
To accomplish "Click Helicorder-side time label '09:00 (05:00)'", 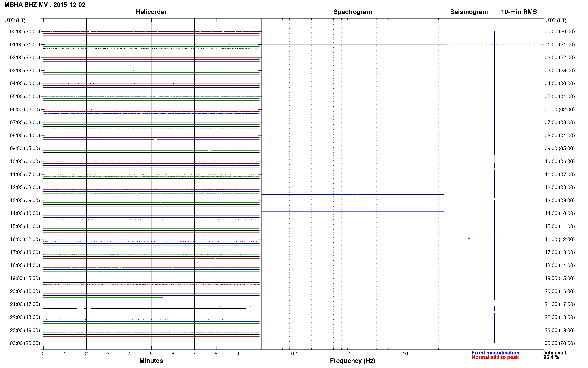I will pos(25,148).
